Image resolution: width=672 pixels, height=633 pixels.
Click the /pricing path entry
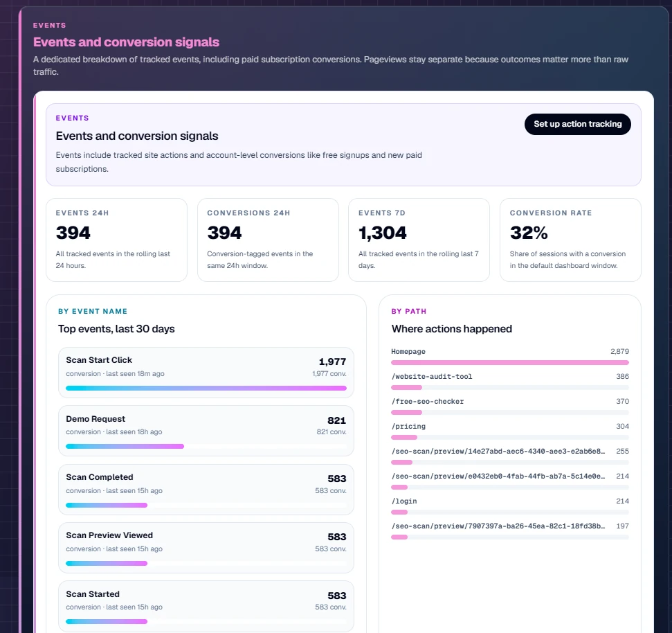pyautogui.click(x=408, y=427)
